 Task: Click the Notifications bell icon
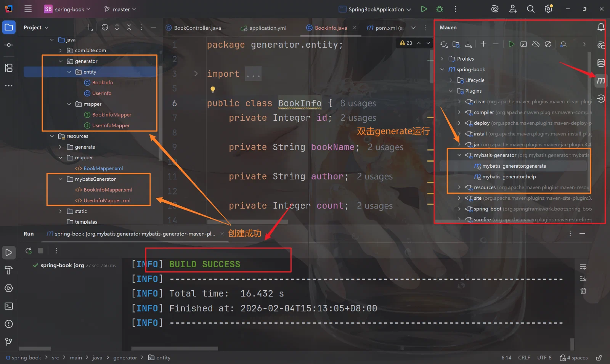[x=601, y=27]
